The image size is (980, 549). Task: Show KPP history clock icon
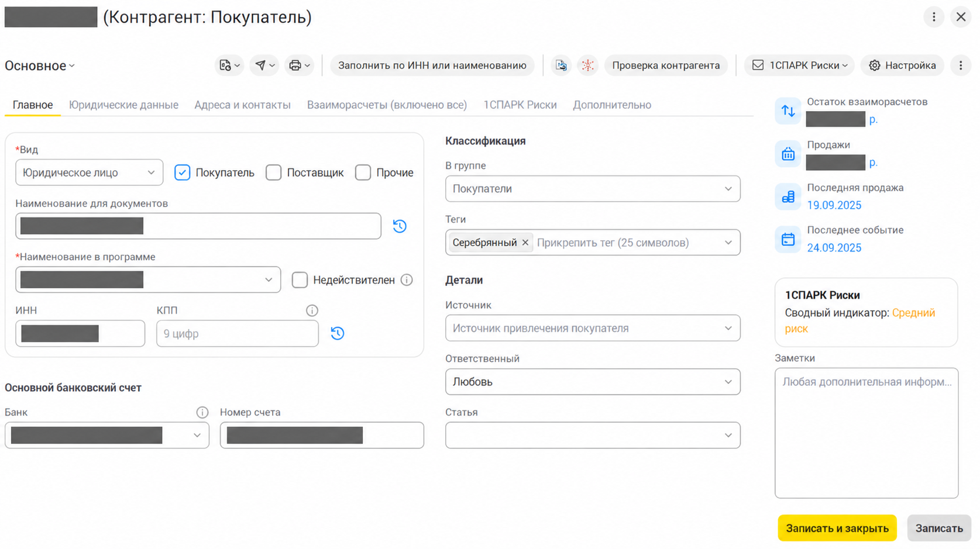pos(338,333)
